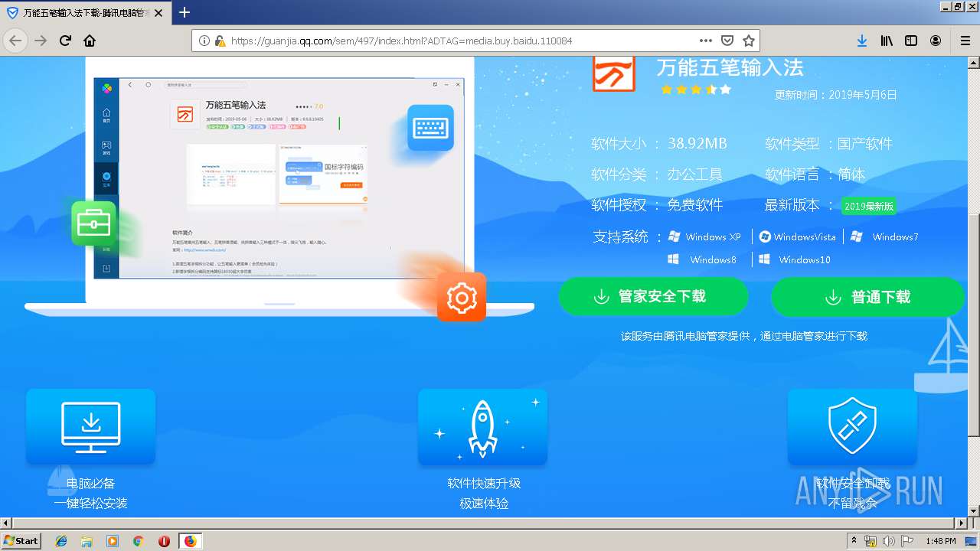
Task: Show the Firefox downloads panel
Action: (x=862, y=41)
